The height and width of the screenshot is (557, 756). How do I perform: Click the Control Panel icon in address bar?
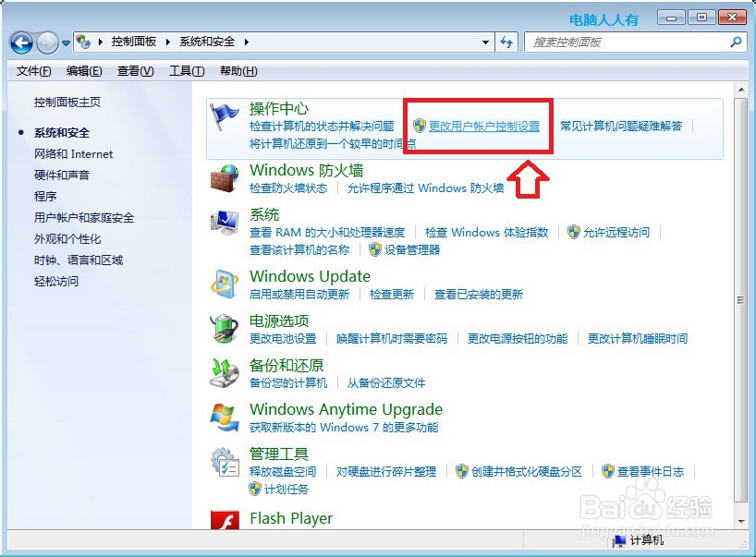tap(83, 42)
